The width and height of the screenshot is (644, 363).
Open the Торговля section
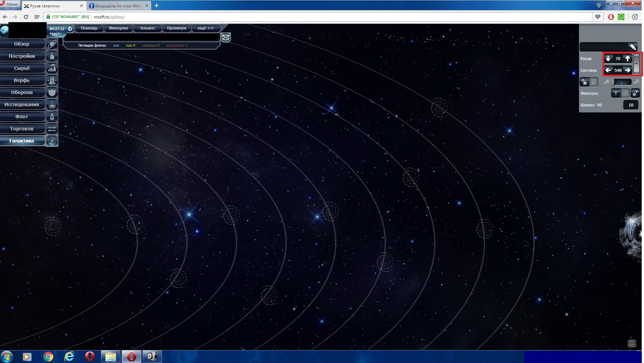[x=22, y=129]
